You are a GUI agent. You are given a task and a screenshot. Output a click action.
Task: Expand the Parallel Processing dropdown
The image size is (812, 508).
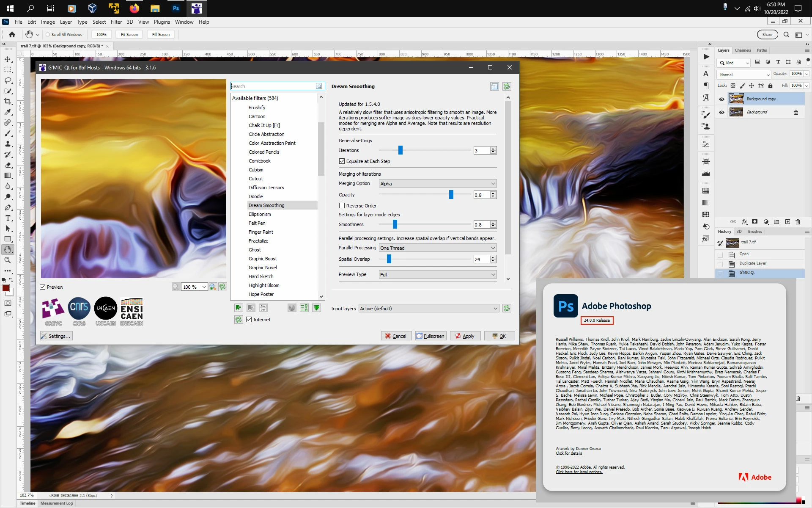pos(437,248)
